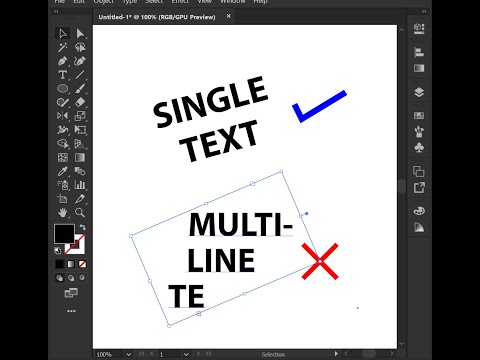Select the Warp tool
Image resolution: width=480 pixels, height=360 pixels.
click(x=63, y=130)
